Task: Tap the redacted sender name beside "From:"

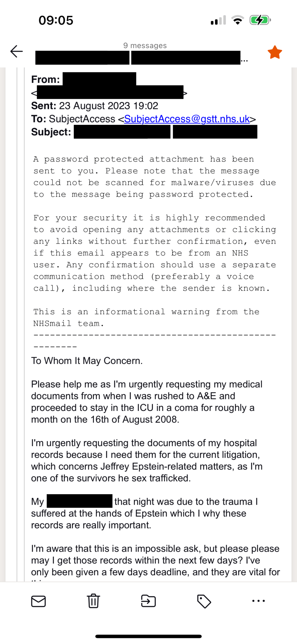Action: [x=99, y=79]
